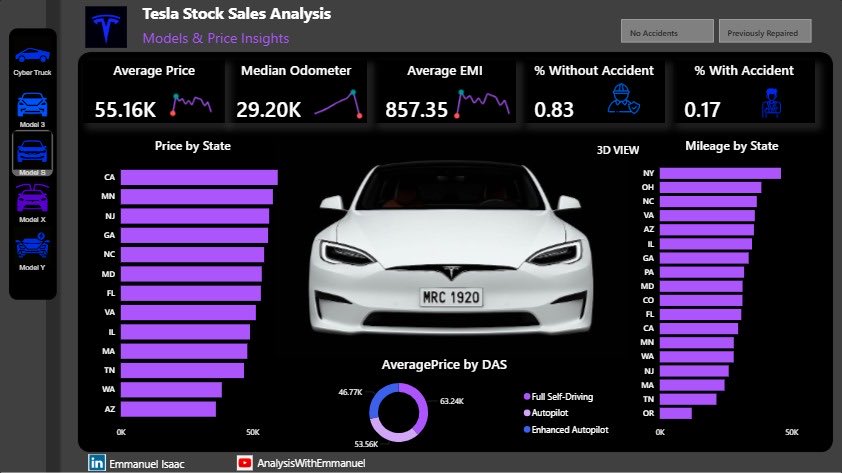
Task: Select Autopilot legend swatch
Action: tap(527, 413)
